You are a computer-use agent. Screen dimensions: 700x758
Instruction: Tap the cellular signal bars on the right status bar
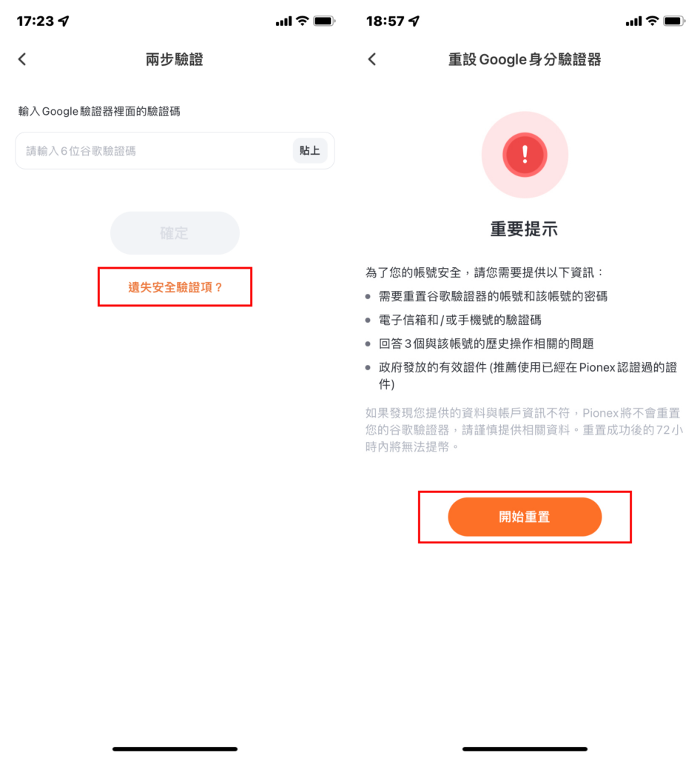pyautogui.click(x=634, y=21)
